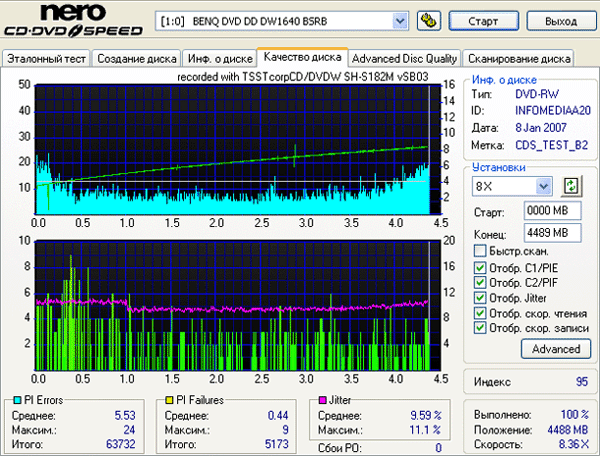Image resolution: width=600 pixels, height=456 pixels.
Task: Click the Nero CD-DVD Speed logo
Action: pos(72,22)
